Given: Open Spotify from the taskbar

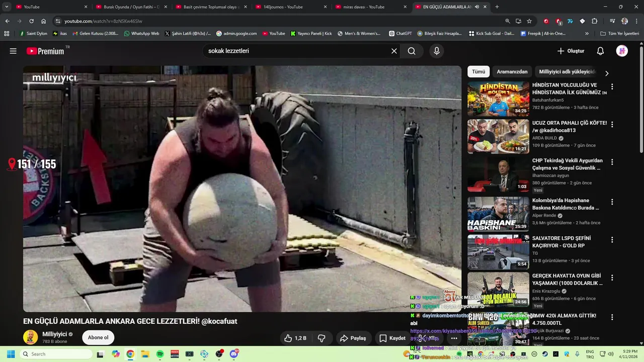Looking at the screenshot, I should pyautogui.click(x=160, y=354).
